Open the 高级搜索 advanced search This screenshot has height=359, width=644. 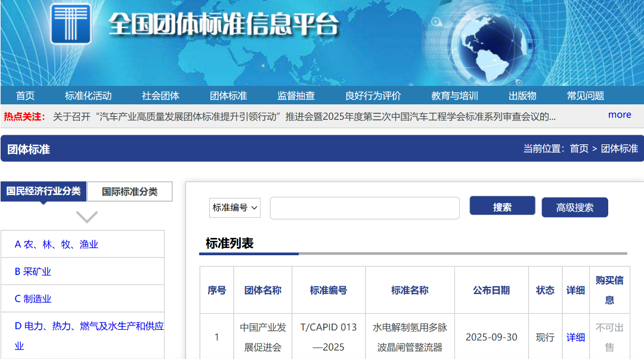coord(574,208)
